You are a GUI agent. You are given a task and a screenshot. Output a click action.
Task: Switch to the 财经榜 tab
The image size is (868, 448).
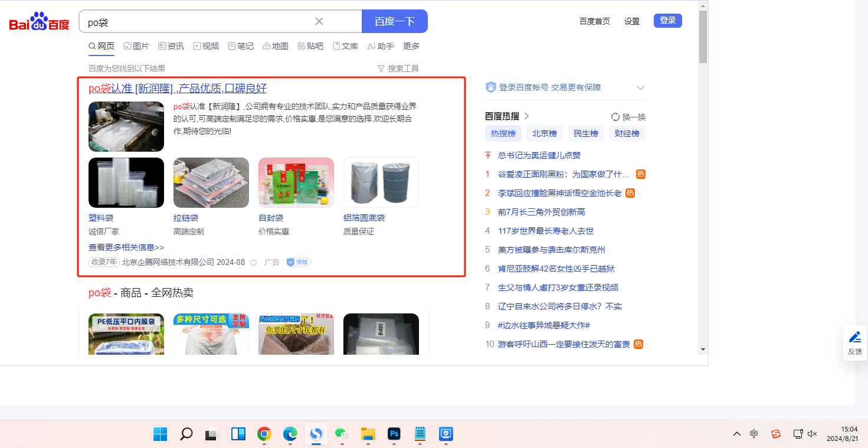pyautogui.click(x=627, y=133)
